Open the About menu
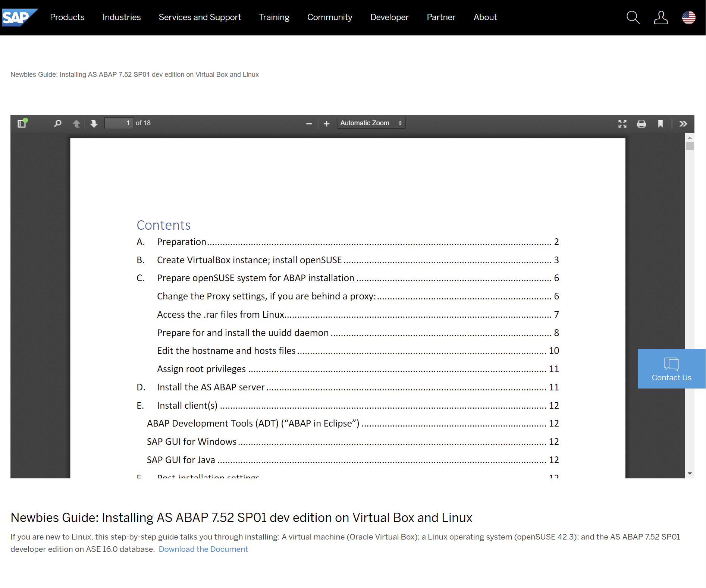Viewport: 706px width, 588px height. click(x=485, y=17)
